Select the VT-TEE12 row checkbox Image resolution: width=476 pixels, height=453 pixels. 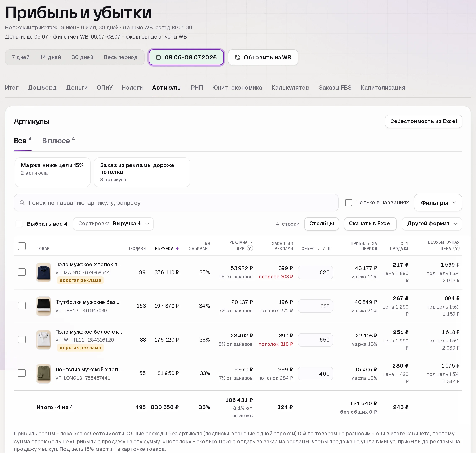[22, 306]
